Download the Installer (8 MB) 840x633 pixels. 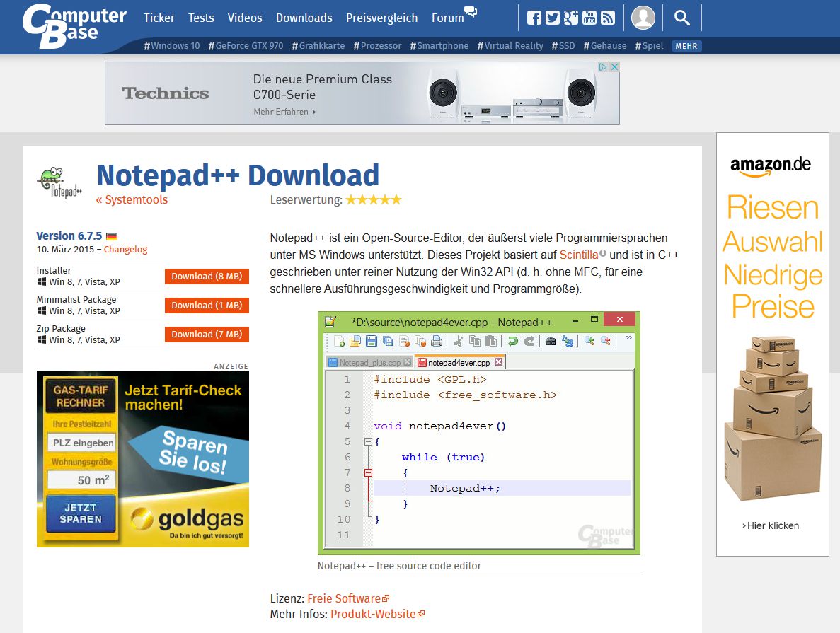207,277
